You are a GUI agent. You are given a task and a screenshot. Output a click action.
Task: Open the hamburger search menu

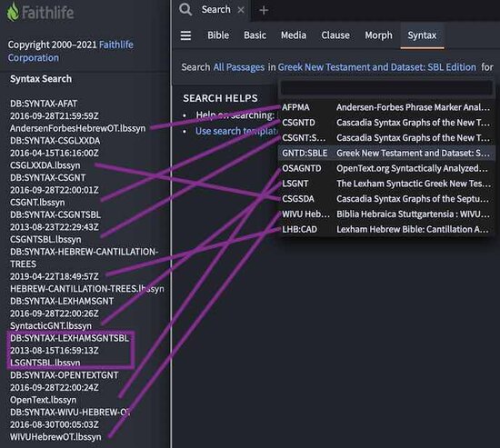pos(185,35)
